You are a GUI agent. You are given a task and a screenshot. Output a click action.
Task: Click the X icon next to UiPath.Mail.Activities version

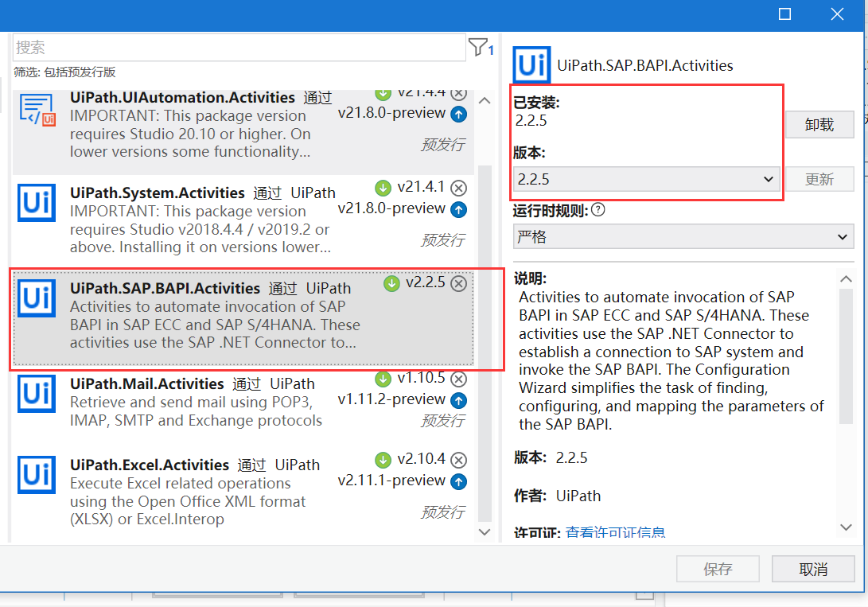click(x=459, y=379)
